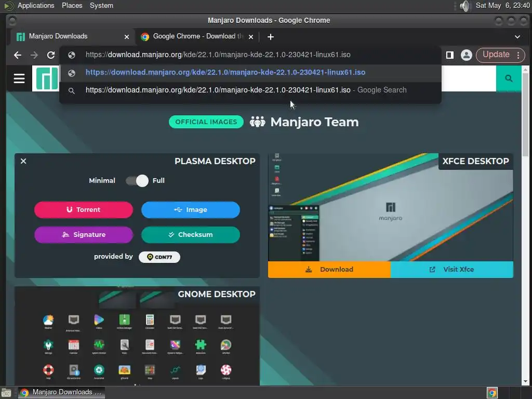
Task: Click the Chrome Update button
Action: point(496,55)
